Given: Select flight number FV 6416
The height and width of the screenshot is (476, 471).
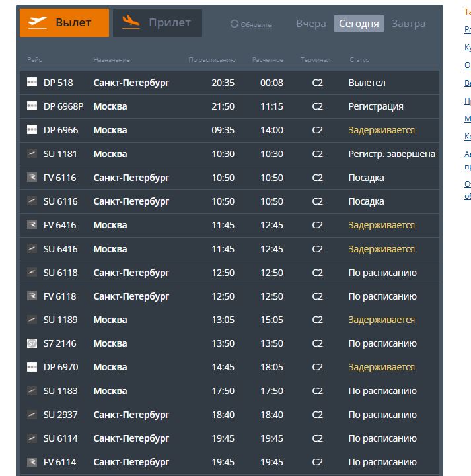Looking at the screenshot, I should point(60,225).
